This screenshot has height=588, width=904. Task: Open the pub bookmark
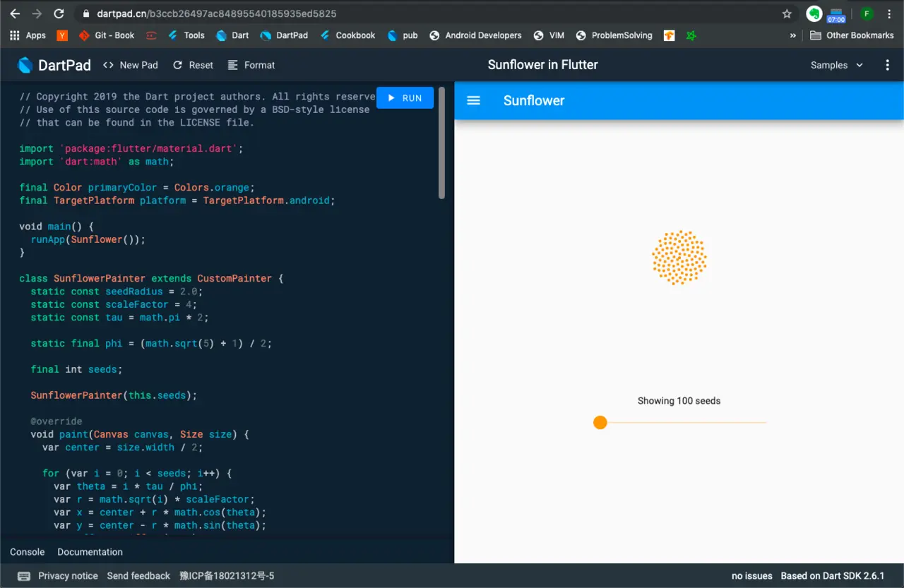tap(403, 35)
